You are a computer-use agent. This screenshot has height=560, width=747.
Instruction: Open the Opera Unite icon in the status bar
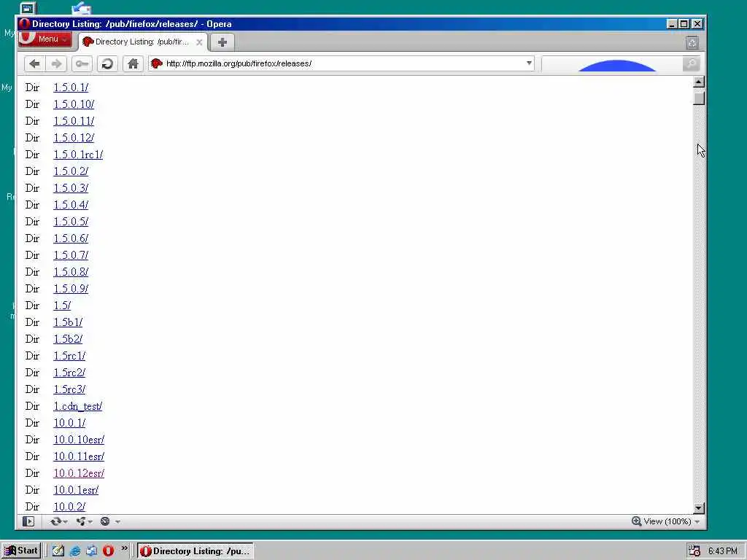(83, 521)
